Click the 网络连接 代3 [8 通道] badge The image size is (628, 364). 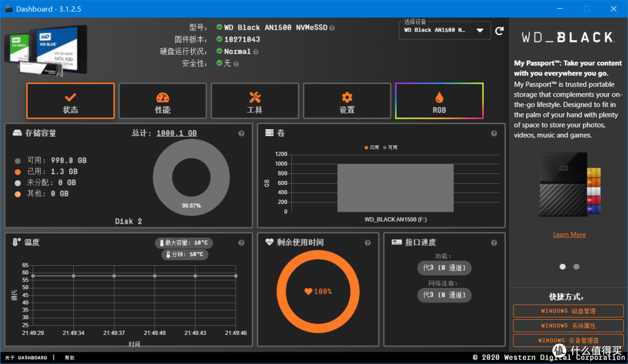click(444, 295)
